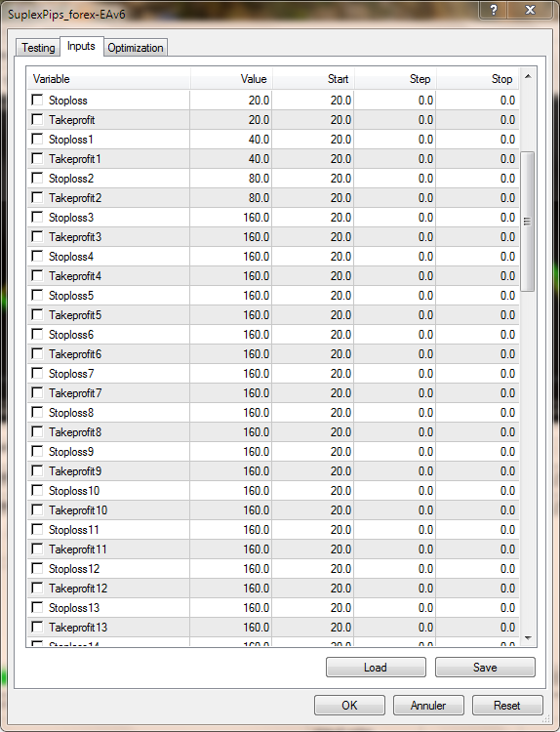Screen dimensions: 560x732
Task: Switch to the Testing tab
Action: [38, 48]
